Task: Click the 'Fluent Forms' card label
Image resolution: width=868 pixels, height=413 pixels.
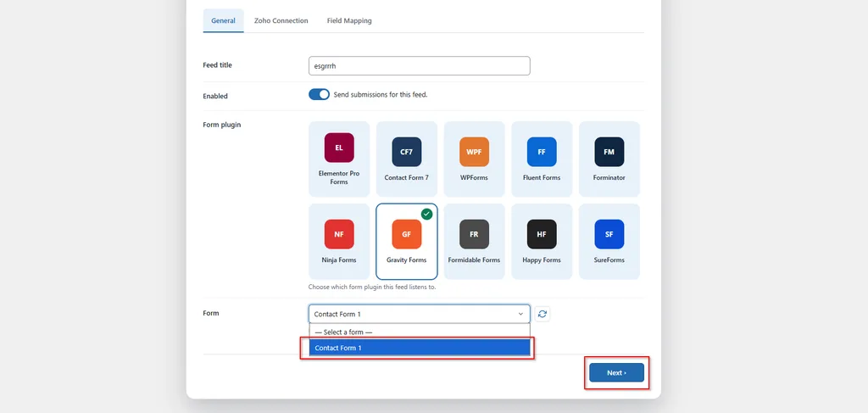Action: click(x=542, y=178)
